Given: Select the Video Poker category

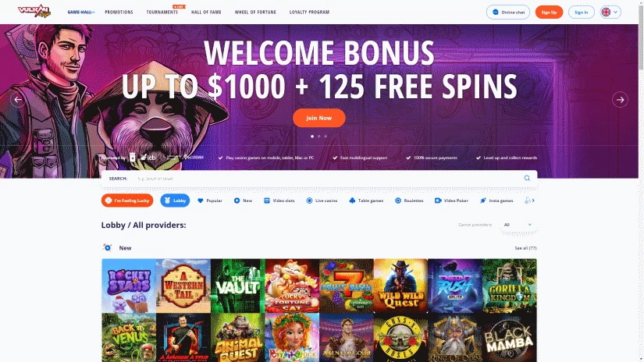Looking at the screenshot, I should click(x=451, y=201).
